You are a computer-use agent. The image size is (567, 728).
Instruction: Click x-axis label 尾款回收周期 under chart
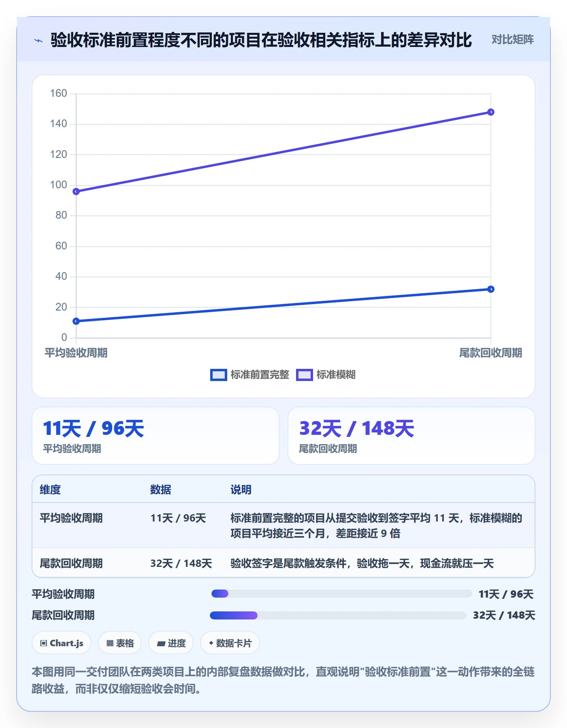pos(490,353)
